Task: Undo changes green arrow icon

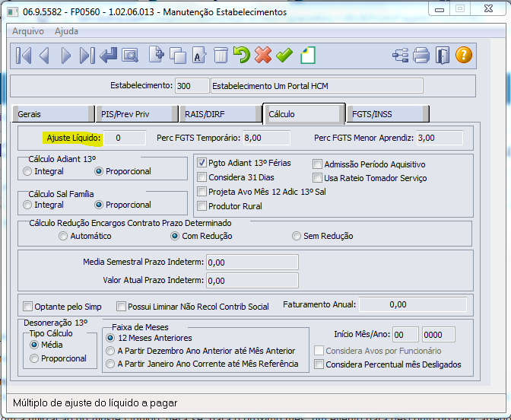Action: point(242,55)
